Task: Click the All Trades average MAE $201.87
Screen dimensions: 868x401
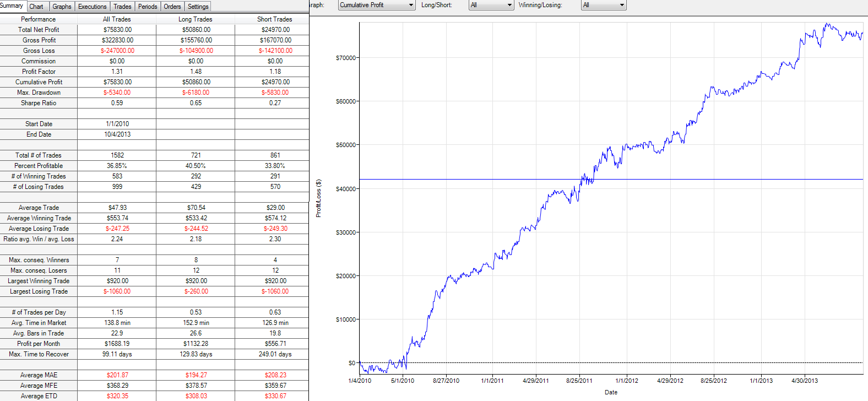Action: (117, 375)
